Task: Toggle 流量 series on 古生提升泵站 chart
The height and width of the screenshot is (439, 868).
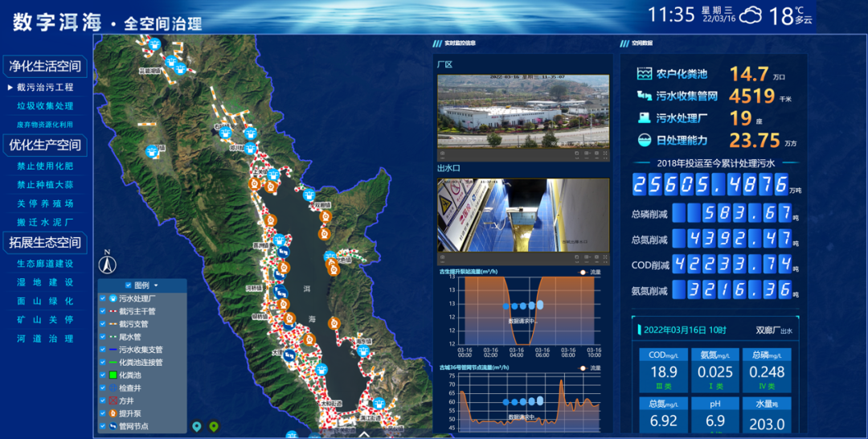Action: pyautogui.click(x=584, y=273)
